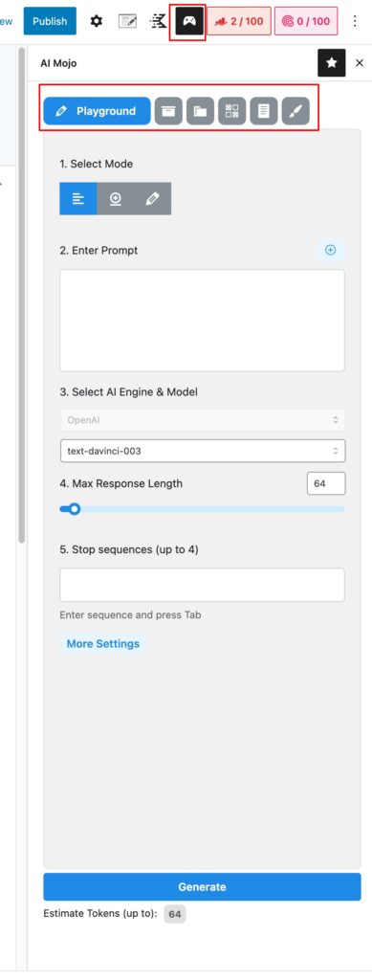Screen dimensions: 372x980
Task: Open the paintbrush tab icon
Action: coord(295,111)
